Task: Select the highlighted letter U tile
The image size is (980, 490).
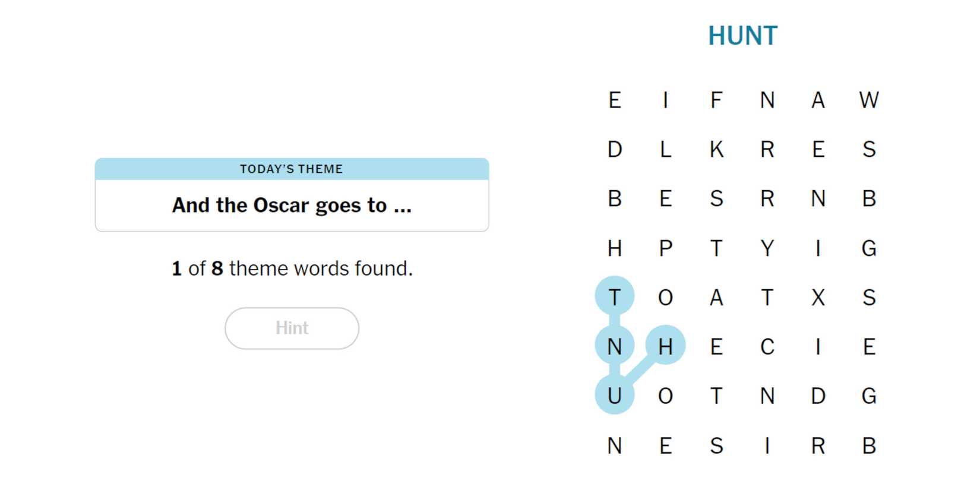Action: coord(615,395)
